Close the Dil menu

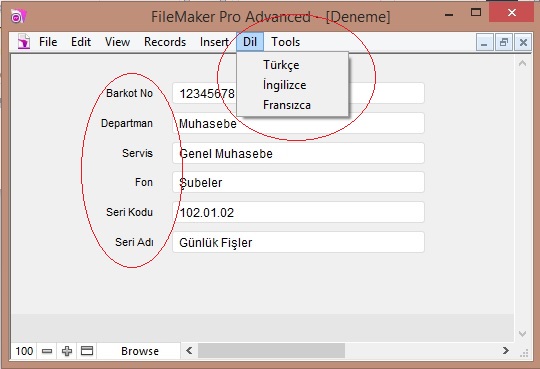click(250, 42)
